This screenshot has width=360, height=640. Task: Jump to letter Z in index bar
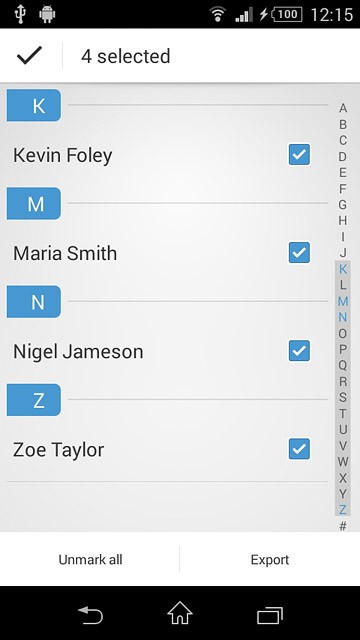coord(343,510)
